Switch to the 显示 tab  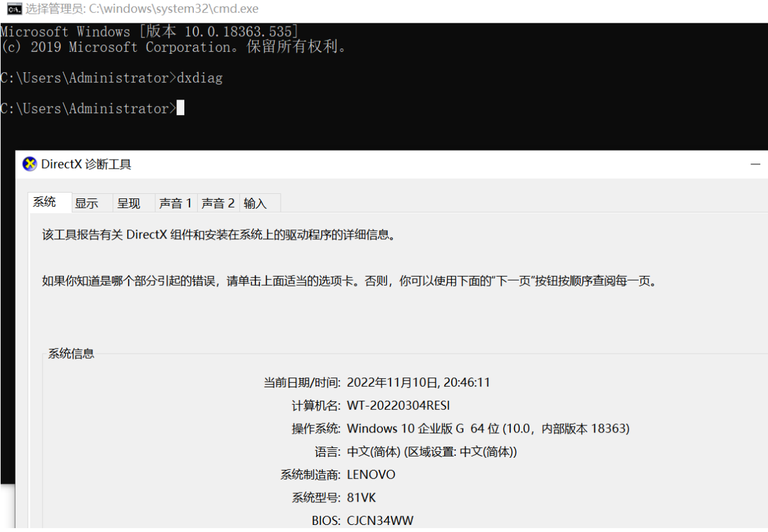coord(87,204)
